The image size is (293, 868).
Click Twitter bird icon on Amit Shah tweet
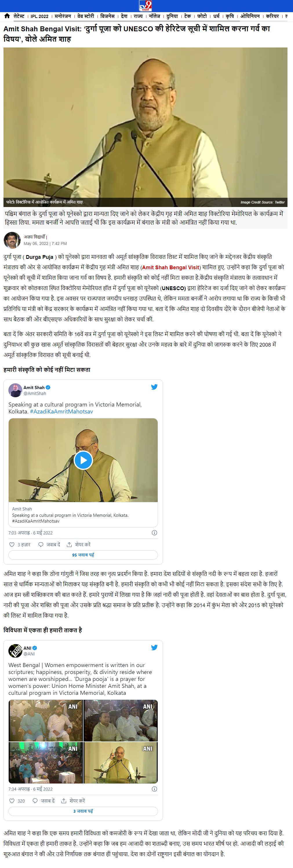(154, 387)
